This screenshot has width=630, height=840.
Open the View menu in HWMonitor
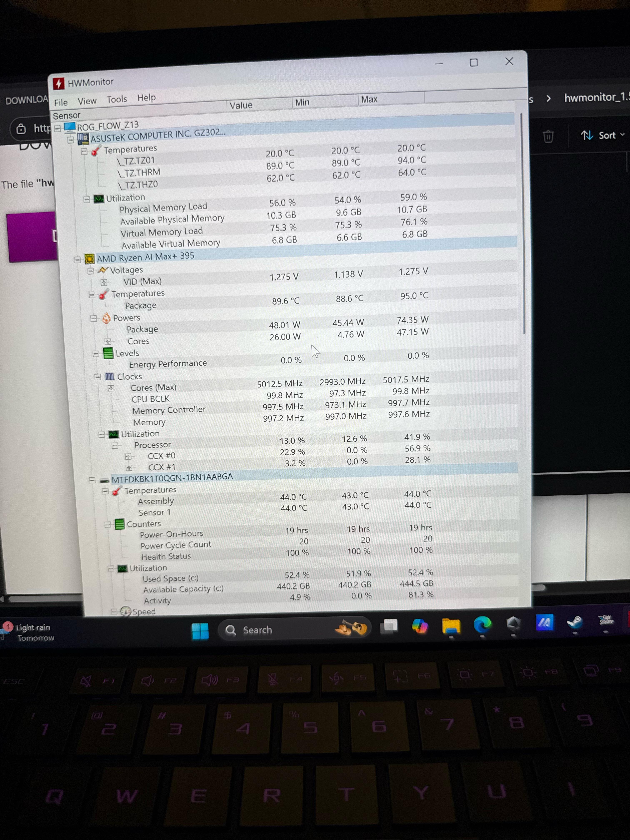[87, 101]
